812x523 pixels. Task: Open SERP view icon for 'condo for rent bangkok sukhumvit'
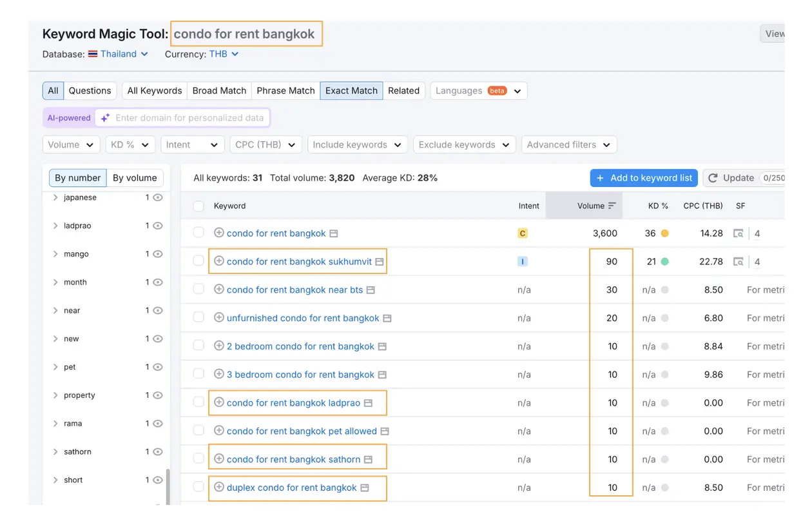pyautogui.click(x=380, y=262)
